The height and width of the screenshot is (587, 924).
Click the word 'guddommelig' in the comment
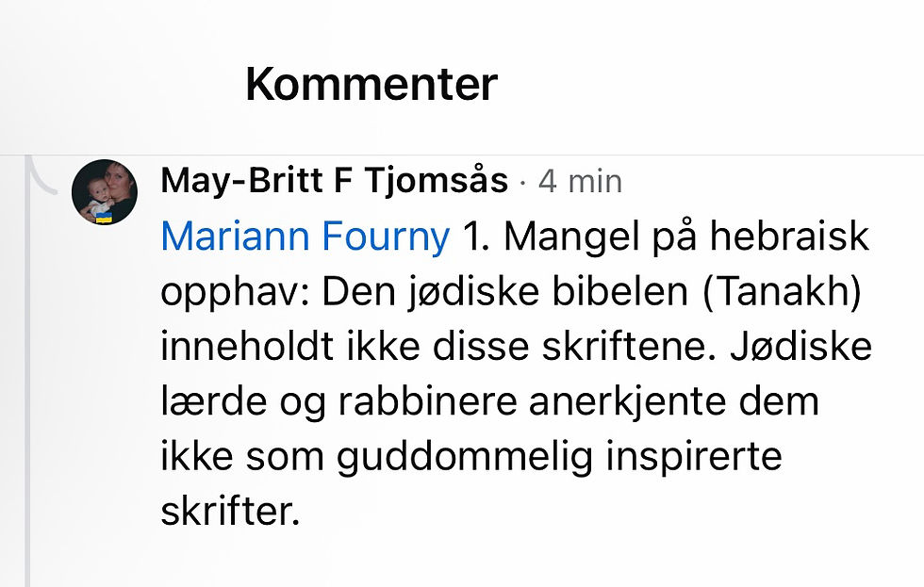(x=465, y=458)
